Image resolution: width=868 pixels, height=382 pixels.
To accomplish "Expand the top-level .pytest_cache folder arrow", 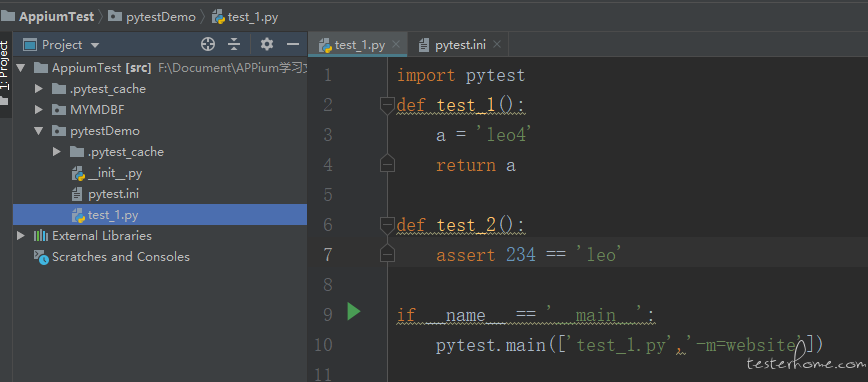I will (x=38, y=89).
